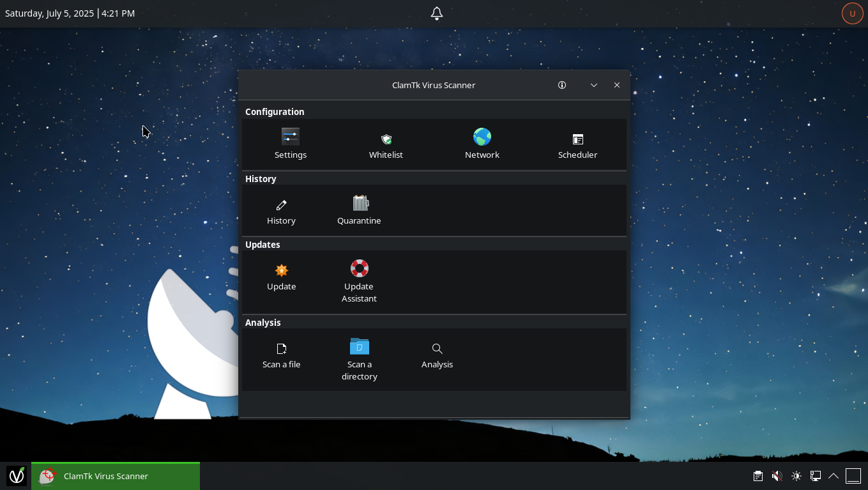Click the Updates section heading
The image size is (868, 490).
[263, 245]
